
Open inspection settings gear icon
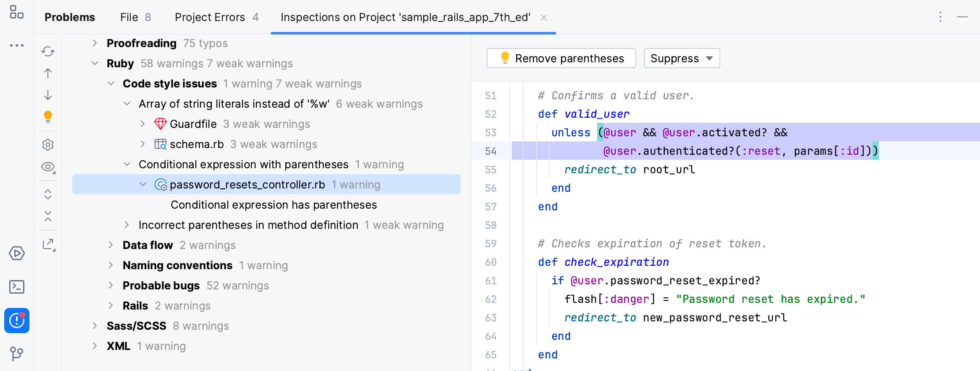point(48,145)
